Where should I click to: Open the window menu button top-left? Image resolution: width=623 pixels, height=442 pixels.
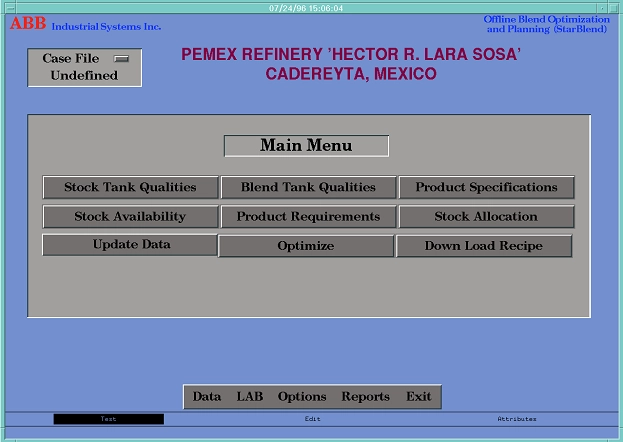10,8
